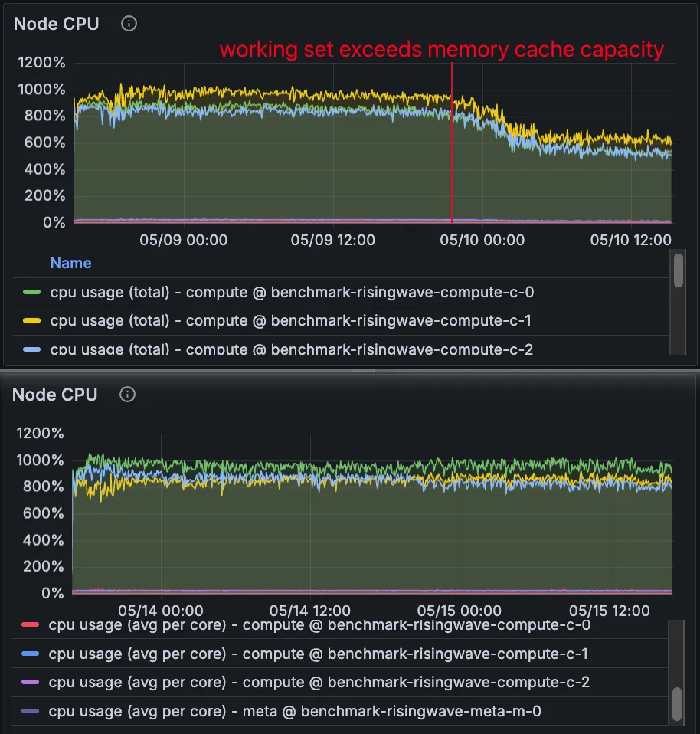The width and height of the screenshot is (700, 734).
Task: Click the meta-m-0 series color swatch
Action: coord(31,711)
